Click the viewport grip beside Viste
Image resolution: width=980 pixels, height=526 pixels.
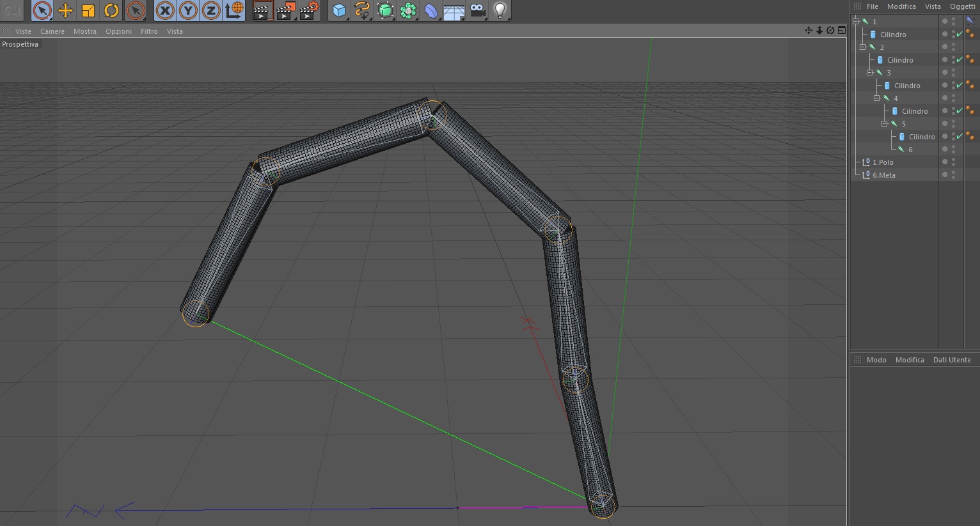[x=6, y=31]
